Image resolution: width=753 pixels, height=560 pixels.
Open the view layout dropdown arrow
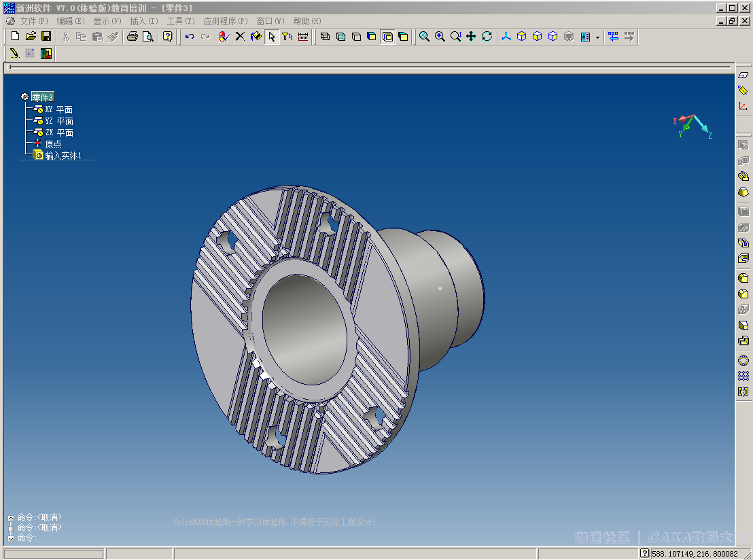[597, 37]
